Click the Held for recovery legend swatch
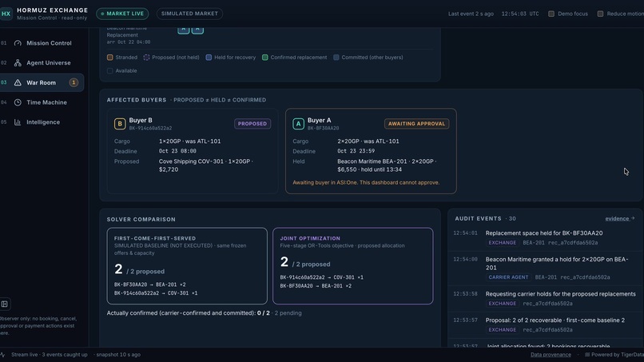Viewport: 644px width, 362px height. 209,58
